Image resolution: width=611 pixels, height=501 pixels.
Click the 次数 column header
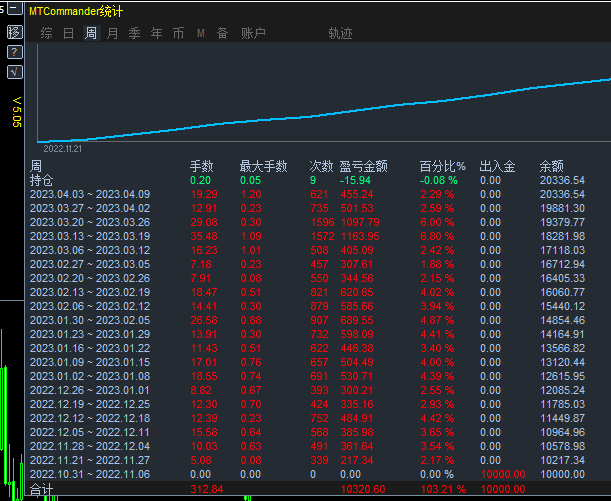click(321, 166)
